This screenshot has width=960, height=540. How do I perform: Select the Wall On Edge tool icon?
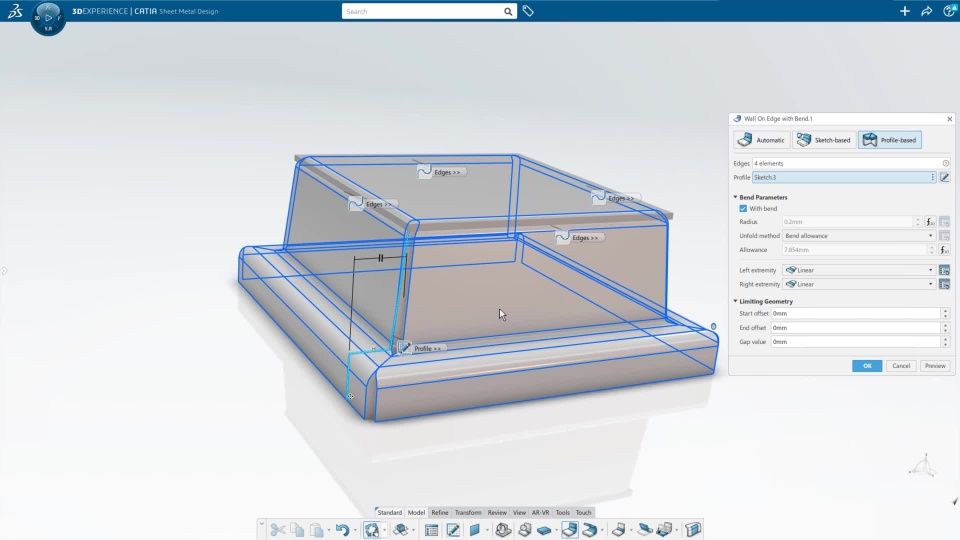pyautogui.click(x=569, y=530)
